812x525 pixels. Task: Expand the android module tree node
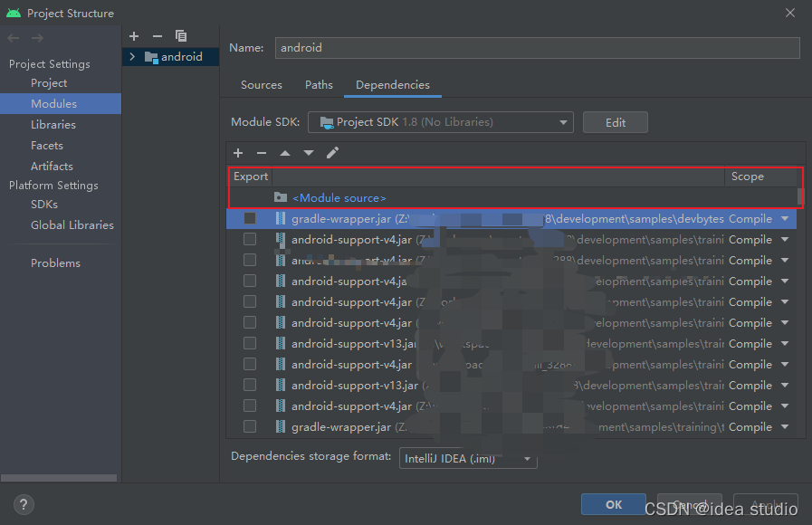click(131, 56)
